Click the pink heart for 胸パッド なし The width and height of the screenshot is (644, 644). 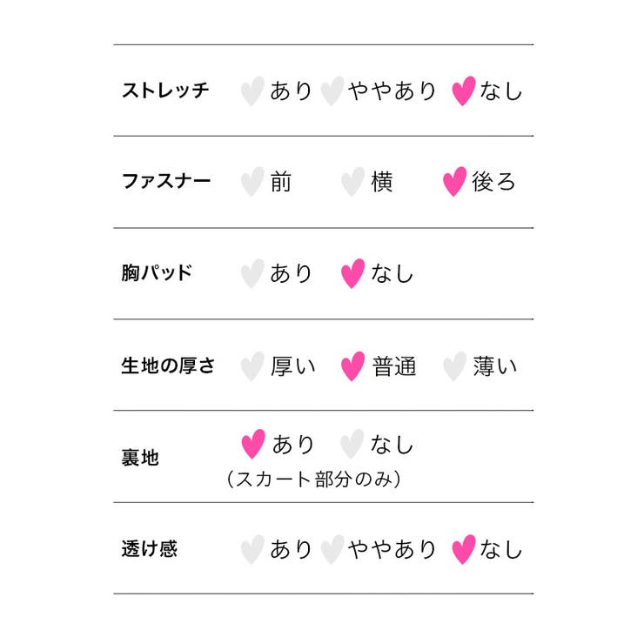352,273
